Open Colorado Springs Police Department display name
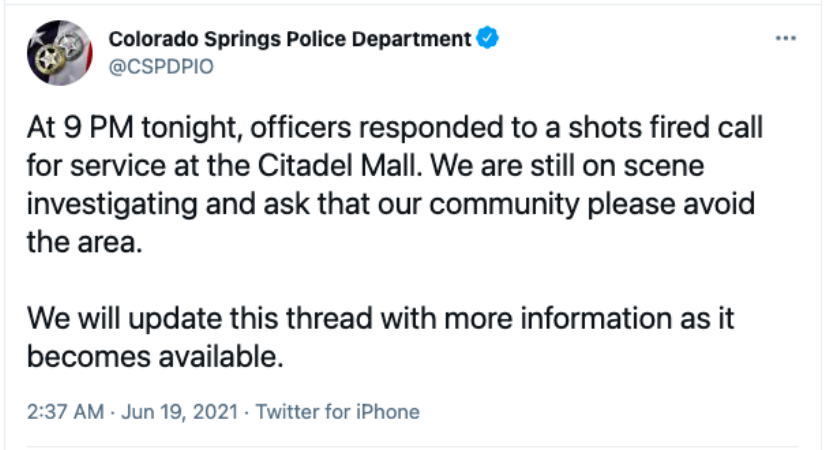This screenshot has width=826, height=450. click(290, 38)
